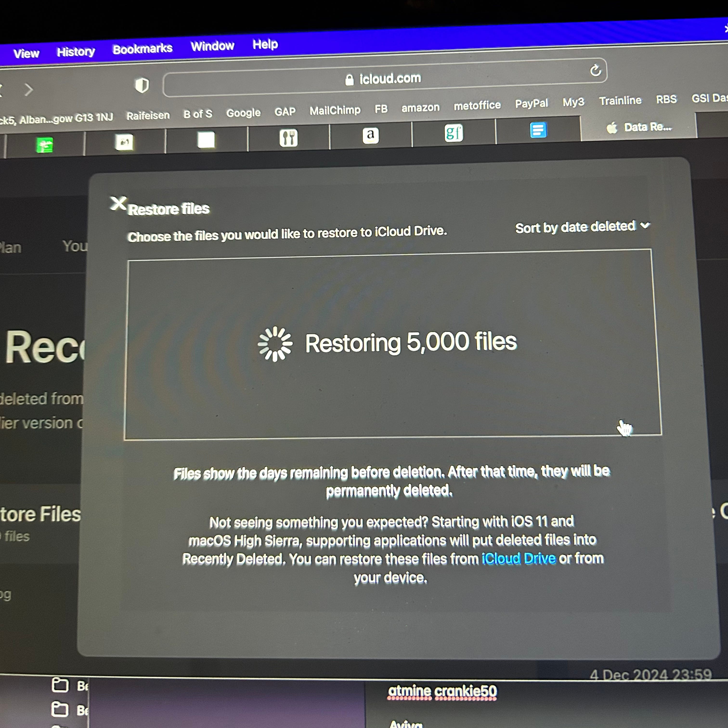The width and height of the screenshot is (728, 728).
Task: Open the PayPal bookmark
Action: [531, 104]
